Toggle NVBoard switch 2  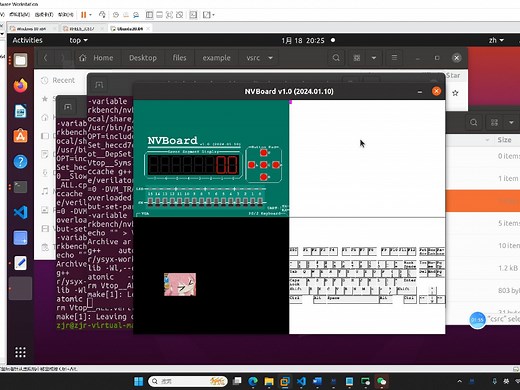pyautogui.click(x=246, y=201)
